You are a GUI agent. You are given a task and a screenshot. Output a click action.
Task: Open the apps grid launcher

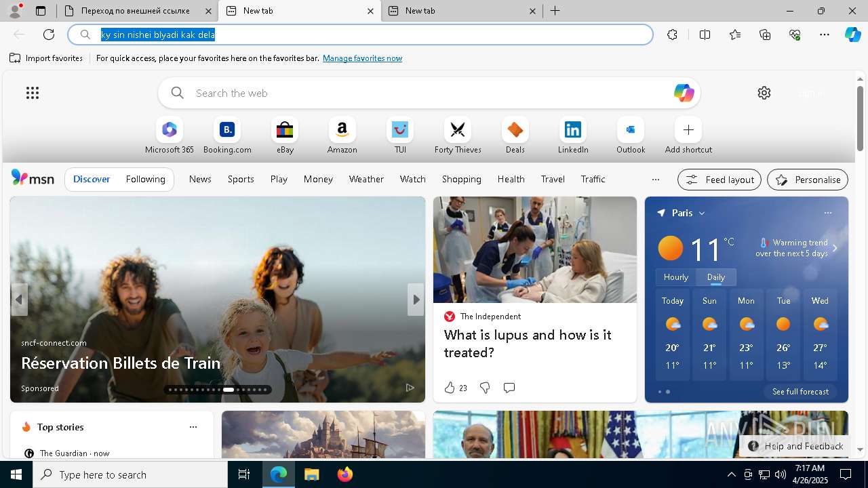pyautogui.click(x=33, y=93)
